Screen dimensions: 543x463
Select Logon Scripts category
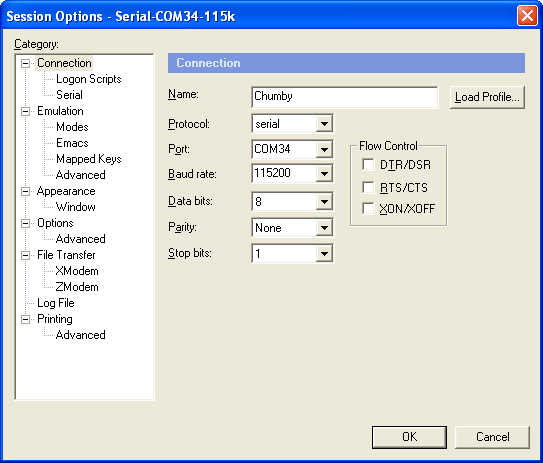coord(89,79)
